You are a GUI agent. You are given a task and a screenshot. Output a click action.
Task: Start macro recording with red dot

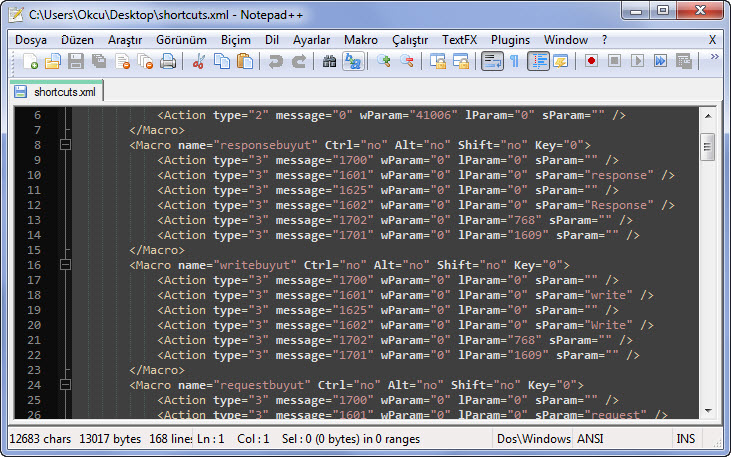[x=591, y=61]
